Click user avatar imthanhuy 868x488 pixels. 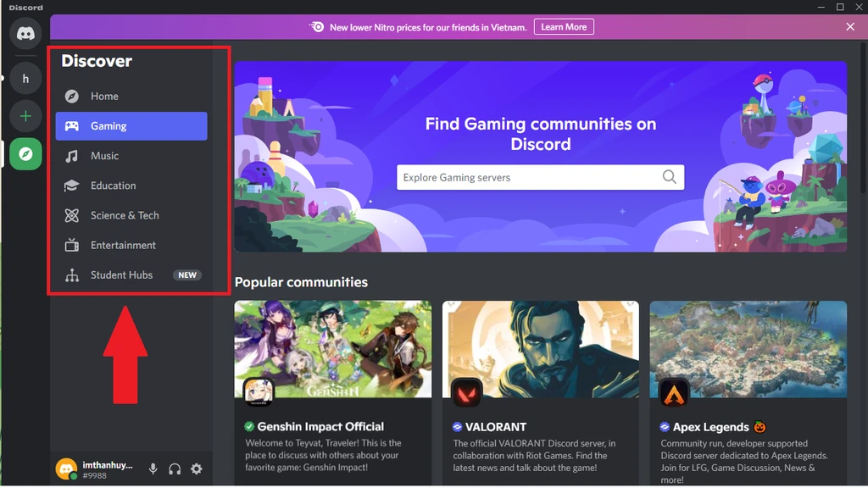click(x=66, y=469)
